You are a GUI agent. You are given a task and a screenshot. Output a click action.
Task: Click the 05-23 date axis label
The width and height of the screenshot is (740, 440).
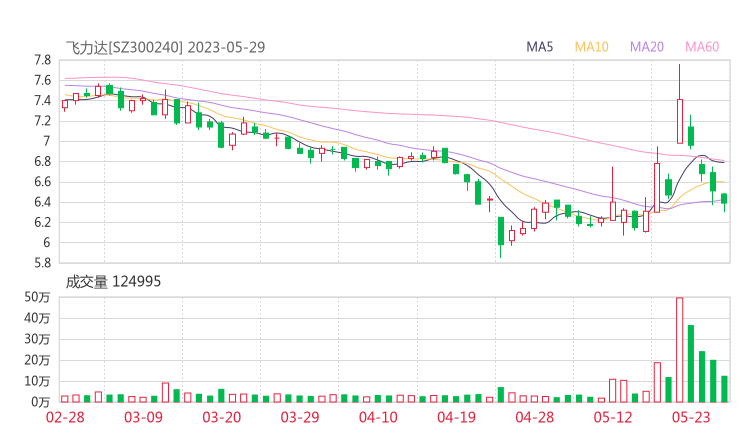(691, 417)
